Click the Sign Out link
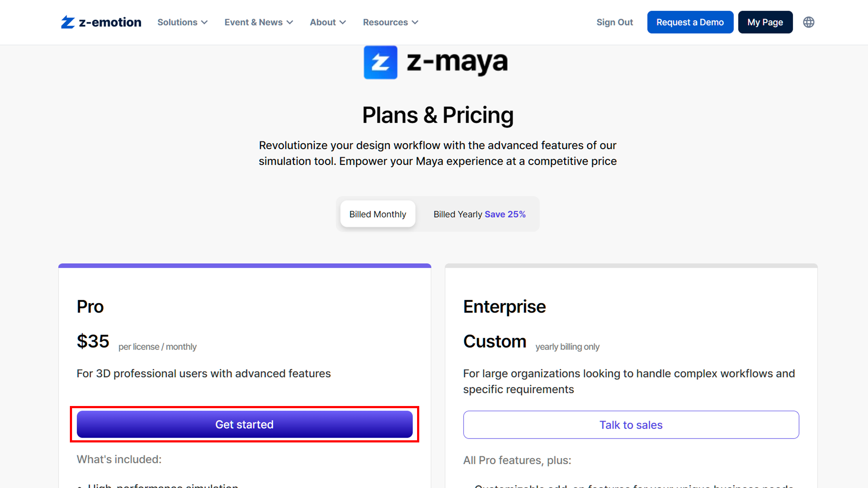This screenshot has height=488, width=868. (615, 22)
